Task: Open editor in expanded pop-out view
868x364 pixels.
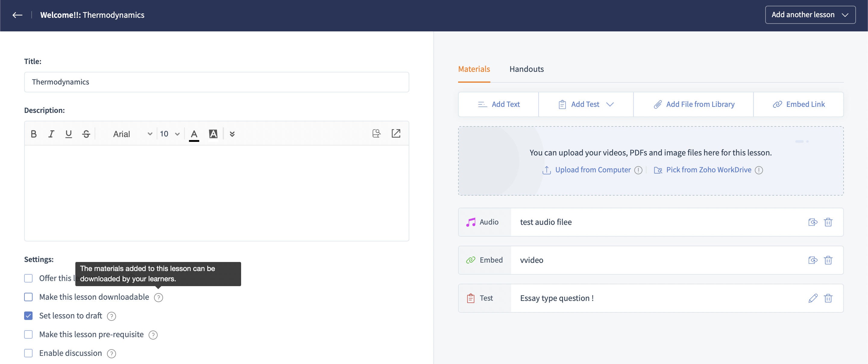Action: click(x=396, y=134)
